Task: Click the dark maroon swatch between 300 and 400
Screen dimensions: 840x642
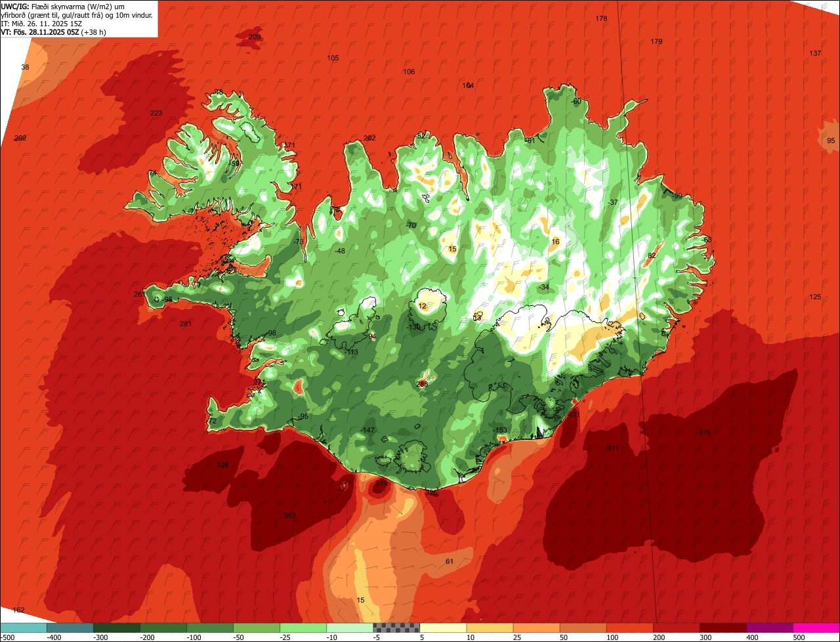Action: [x=723, y=628]
